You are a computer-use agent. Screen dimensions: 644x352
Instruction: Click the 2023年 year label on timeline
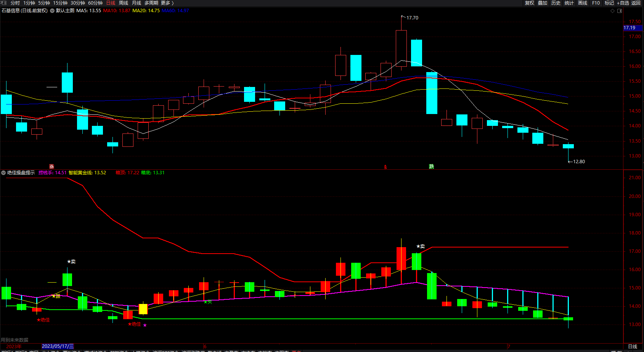pyautogui.click(x=14, y=346)
